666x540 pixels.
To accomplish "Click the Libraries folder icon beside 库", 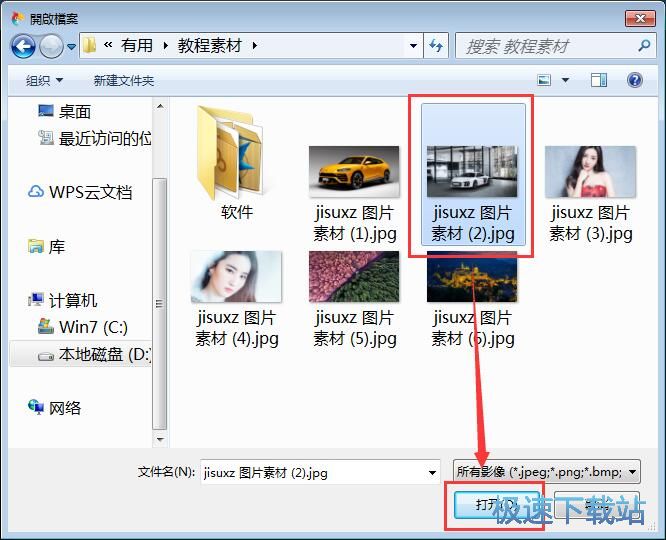I will click(x=36, y=246).
